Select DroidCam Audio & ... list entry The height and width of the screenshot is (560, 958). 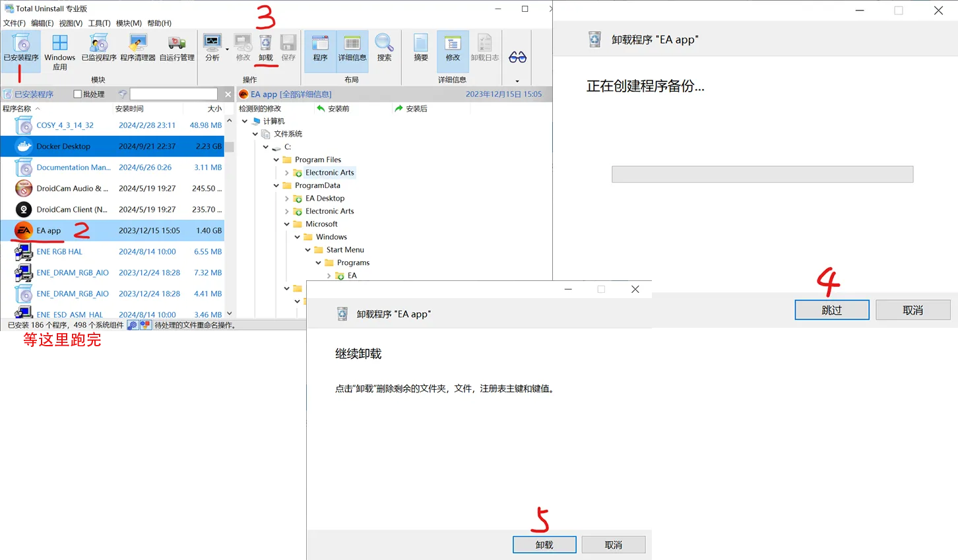(x=112, y=189)
